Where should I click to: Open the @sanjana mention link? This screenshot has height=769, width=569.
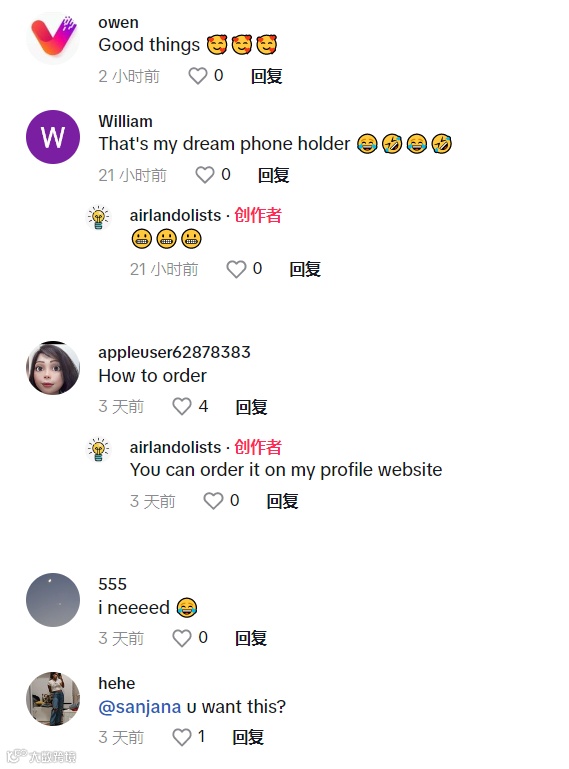tap(140, 707)
